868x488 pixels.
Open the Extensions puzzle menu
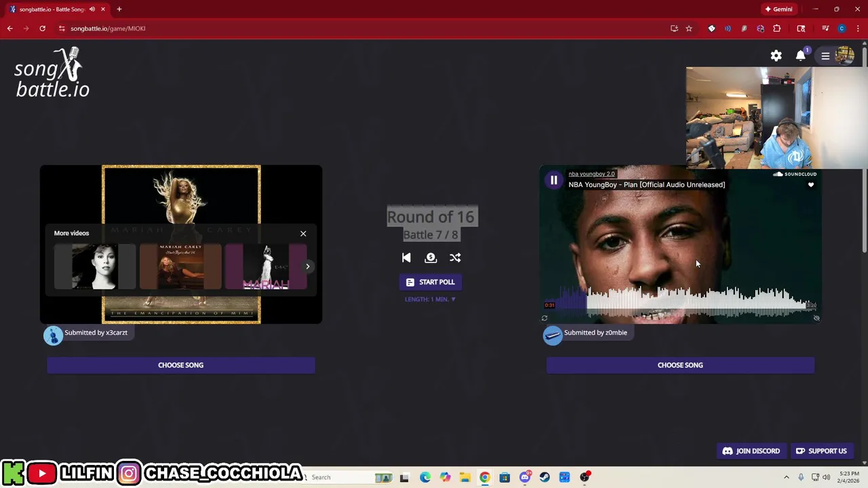(x=777, y=28)
